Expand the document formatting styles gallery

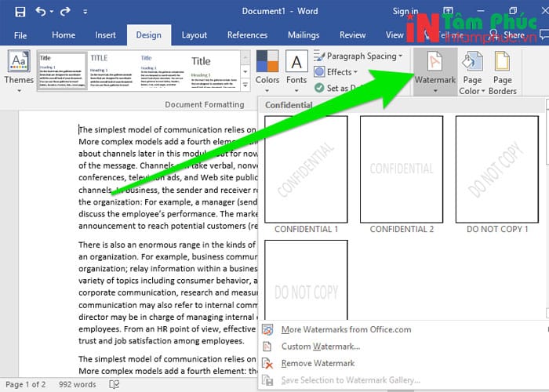click(x=245, y=85)
